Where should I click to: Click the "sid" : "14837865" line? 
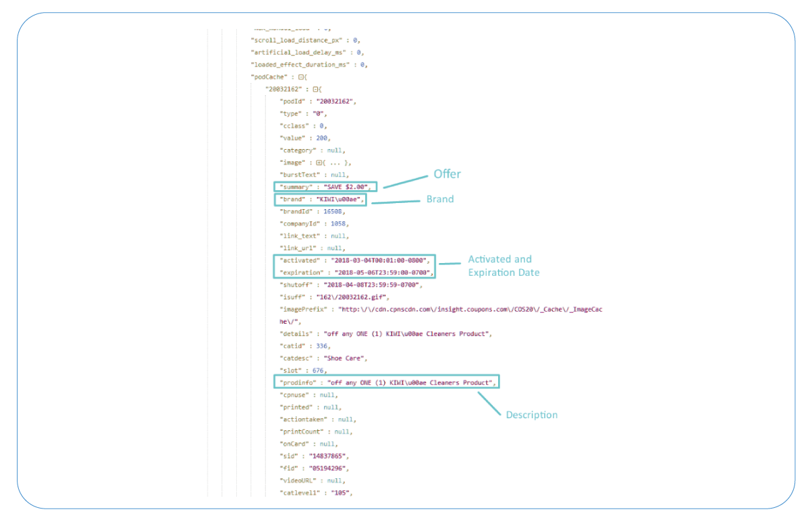point(314,456)
